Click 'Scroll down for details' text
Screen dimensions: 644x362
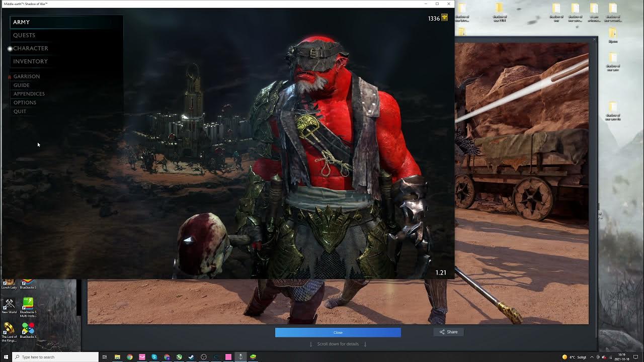(x=338, y=344)
